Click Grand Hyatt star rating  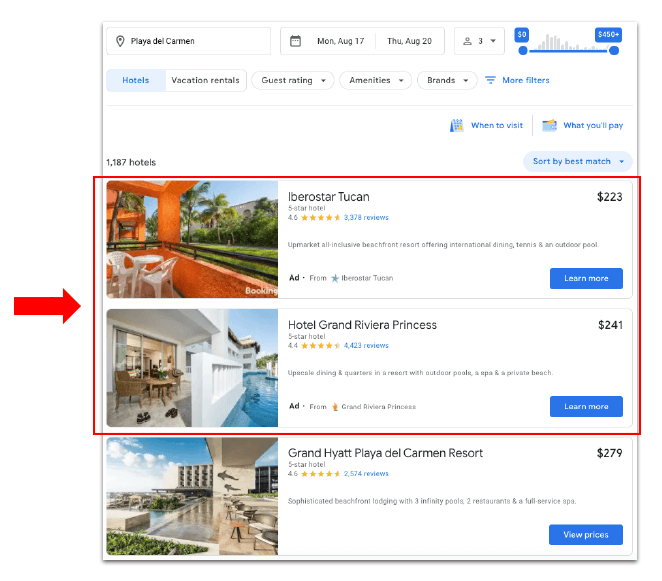coord(320,474)
